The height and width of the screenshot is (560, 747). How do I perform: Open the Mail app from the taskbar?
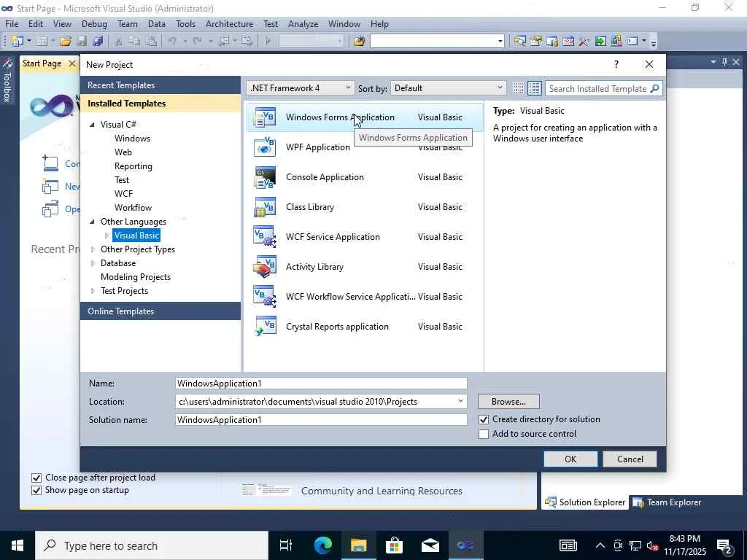click(430, 545)
